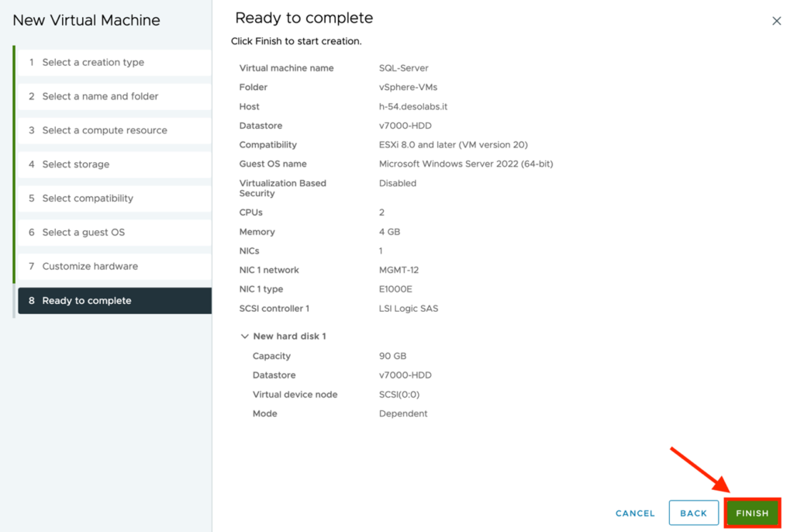
Task: Select the LSI Logic SAS controller value
Action: coord(408,309)
